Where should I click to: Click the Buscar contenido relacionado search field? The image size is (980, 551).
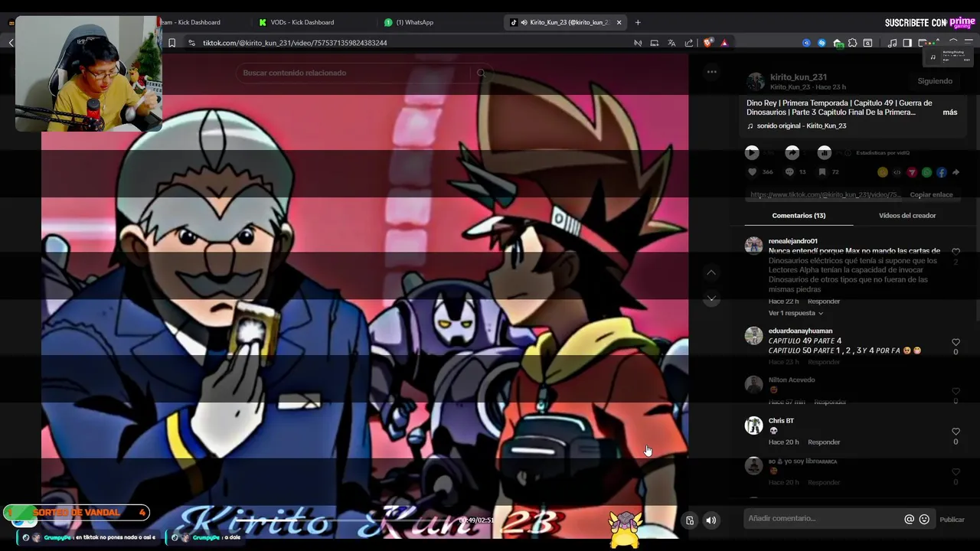point(352,73)
